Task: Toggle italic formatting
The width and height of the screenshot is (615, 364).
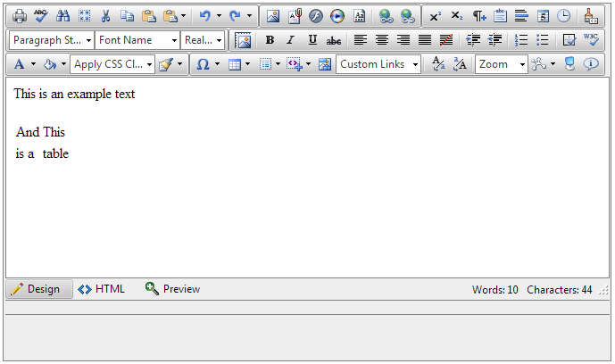Action: tap(290, 40)
